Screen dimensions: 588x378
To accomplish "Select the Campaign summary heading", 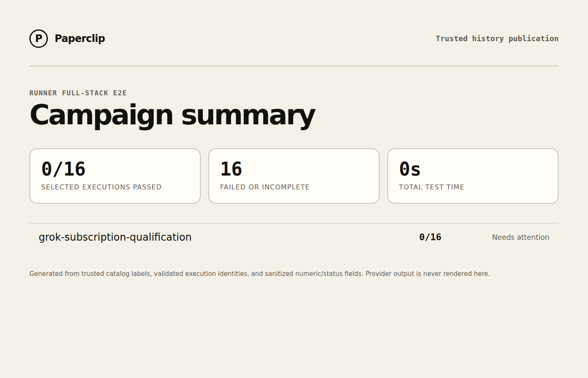I will point(172,115).
